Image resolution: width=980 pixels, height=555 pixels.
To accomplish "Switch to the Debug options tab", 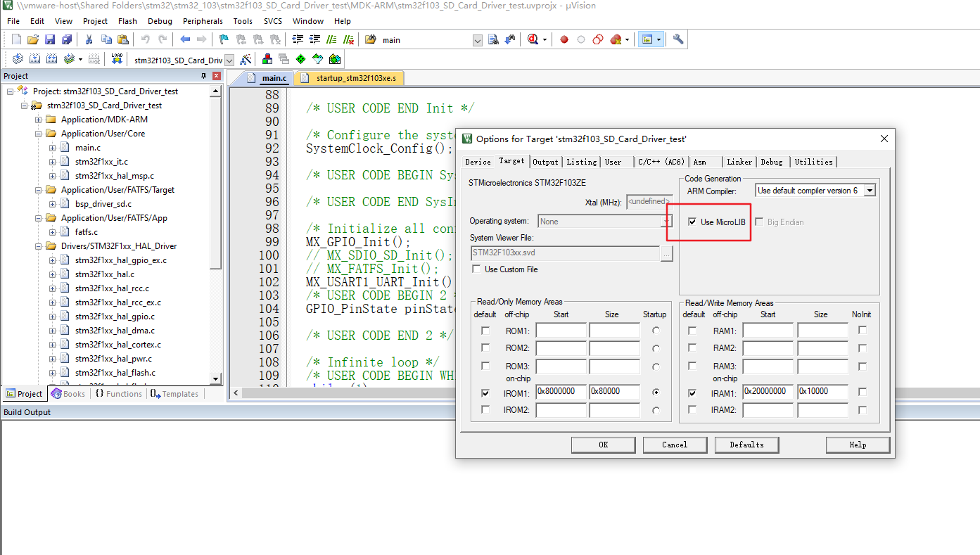I will click(772, 162).
